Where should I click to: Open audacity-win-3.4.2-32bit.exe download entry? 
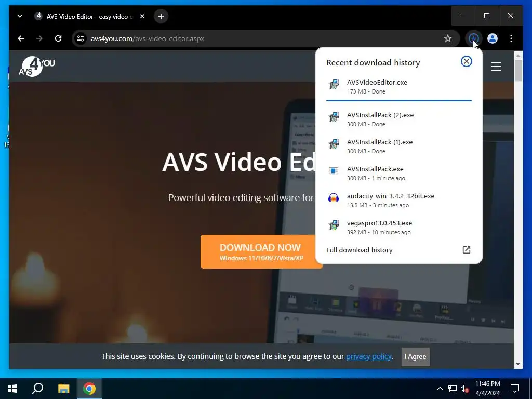[398, 201]
